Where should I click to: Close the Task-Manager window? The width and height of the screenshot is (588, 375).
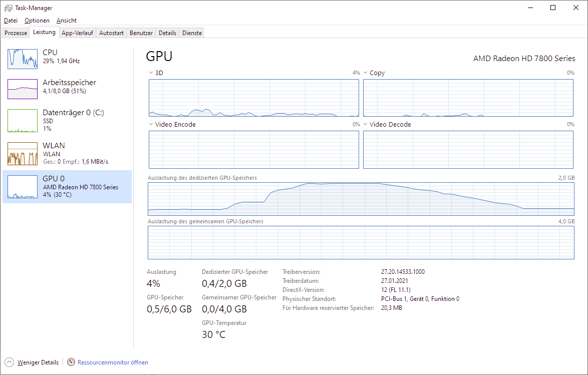click(576, 8)
